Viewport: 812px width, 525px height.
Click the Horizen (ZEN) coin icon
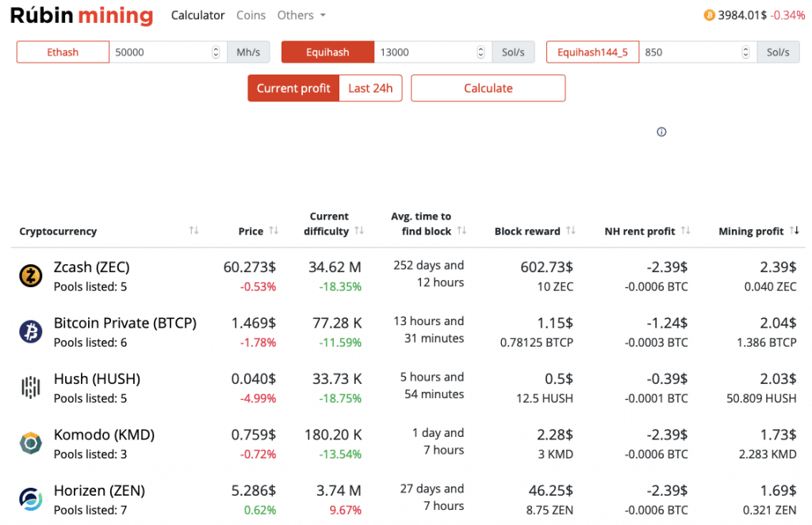coord(30,499)
